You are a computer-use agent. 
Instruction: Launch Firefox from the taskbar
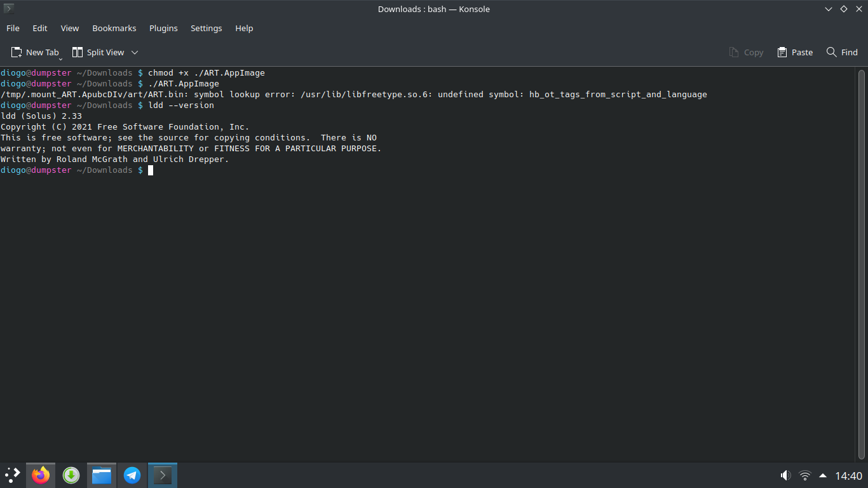coord(41,475)
